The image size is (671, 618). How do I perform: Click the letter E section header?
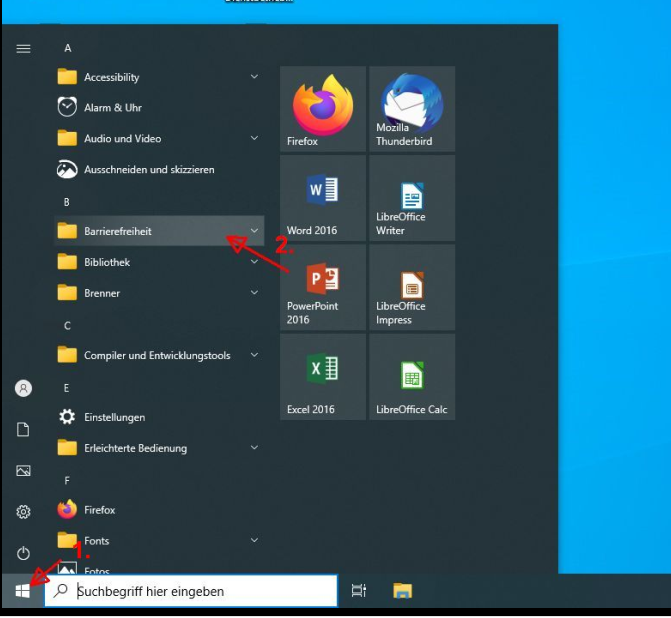66,388
